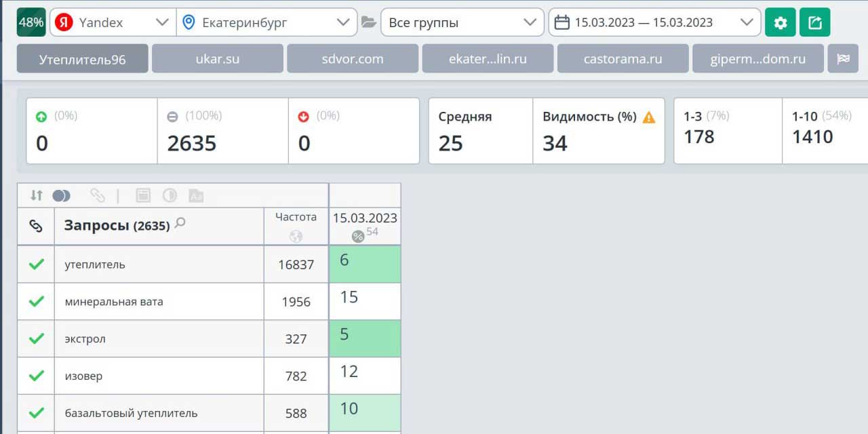
Task: Click the red Yandex logo icon
Action: click(64, 22)
